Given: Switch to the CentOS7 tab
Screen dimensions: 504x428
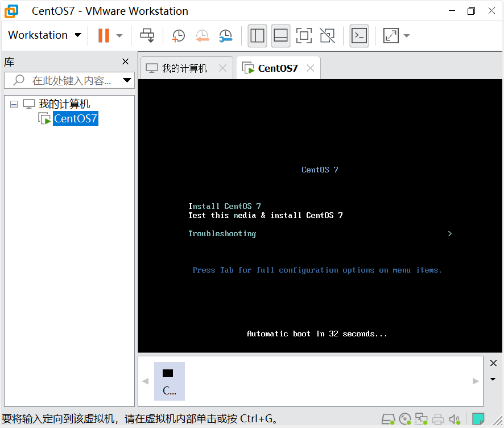Looking at the screenshot, I should 278,68.
